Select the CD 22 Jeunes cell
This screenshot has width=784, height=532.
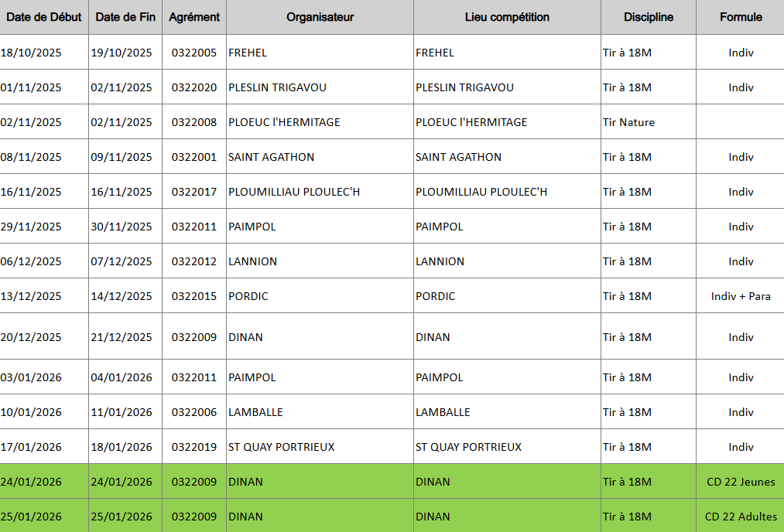click(x=741, y=482)
